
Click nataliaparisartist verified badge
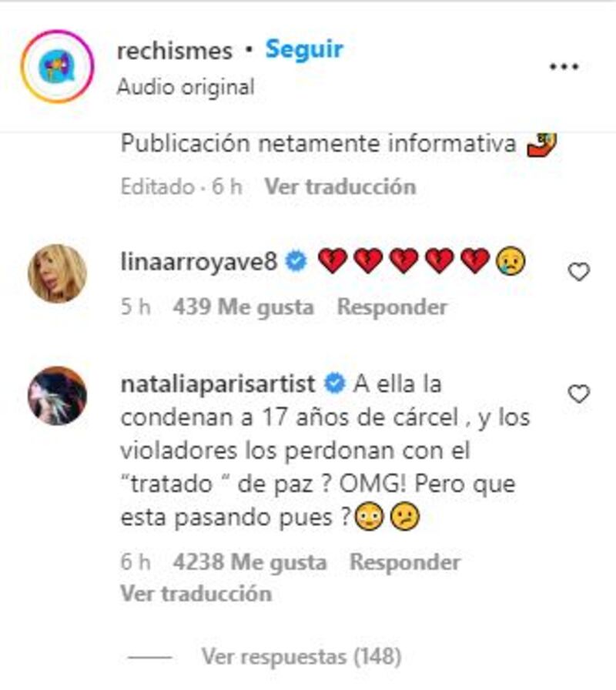coord(334,384)
